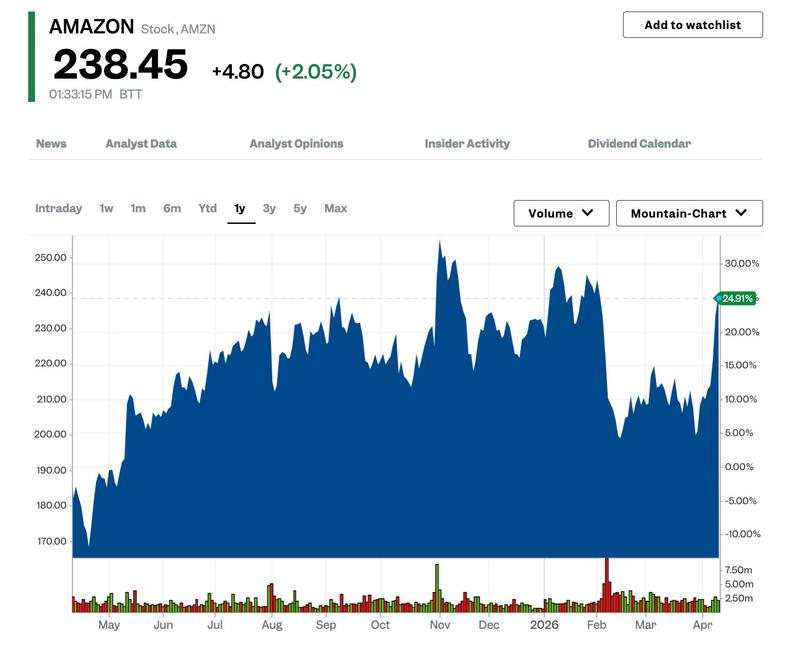Expand the Volume dropdown
Image resolution: width=800 pixels, height=651 pixels.
coord(561,213)
